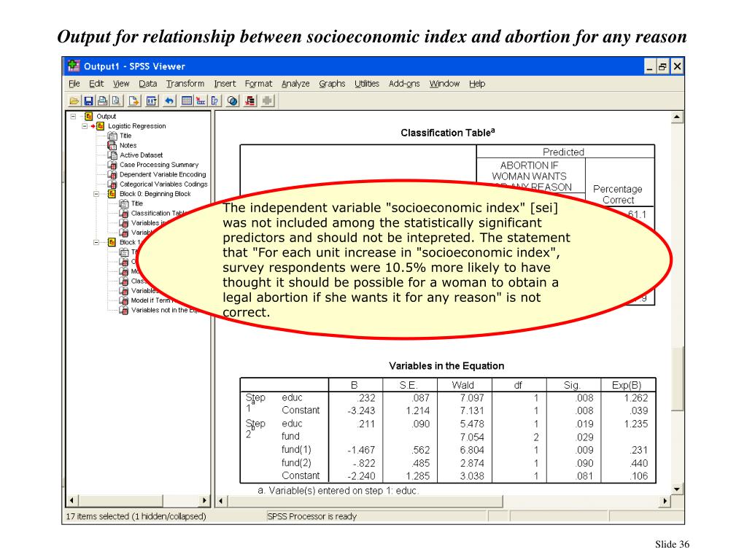Click the output pane horizontal scroll right arrow
This screenshot has height=560, width=747.
click(x=665, y=501)
